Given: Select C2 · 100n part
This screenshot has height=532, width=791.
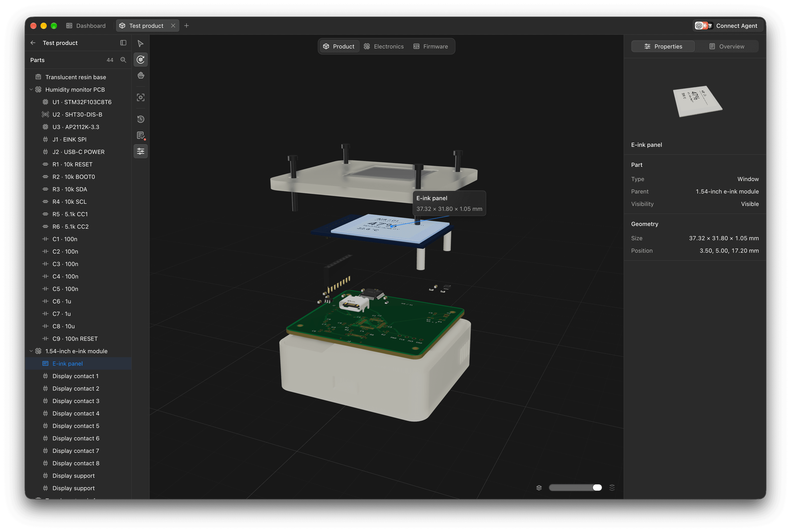Looking at the screenshot, I should (x=78, y=252).
